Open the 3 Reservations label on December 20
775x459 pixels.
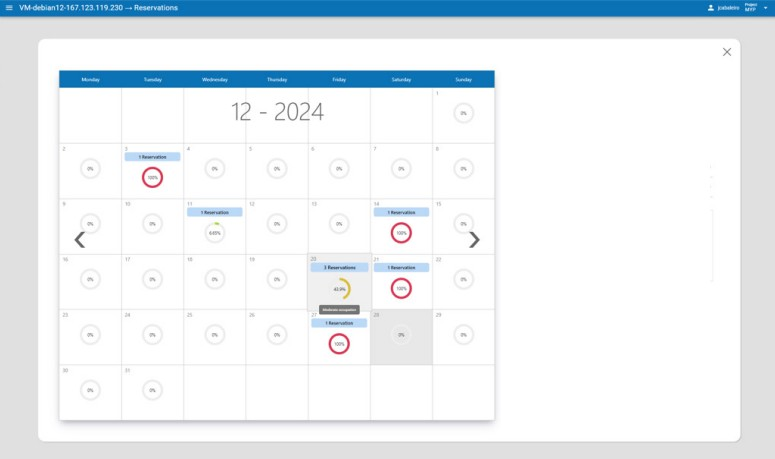[x=339, y=268]
